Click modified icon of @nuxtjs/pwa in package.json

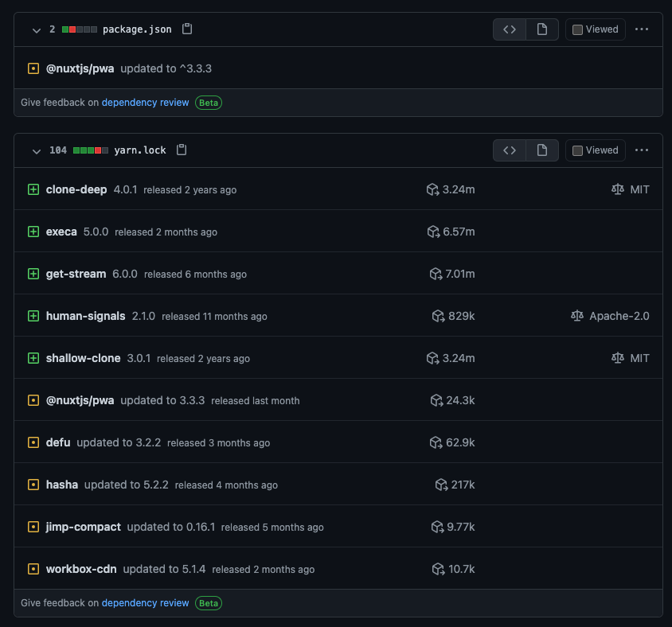(x=33, y=68)
